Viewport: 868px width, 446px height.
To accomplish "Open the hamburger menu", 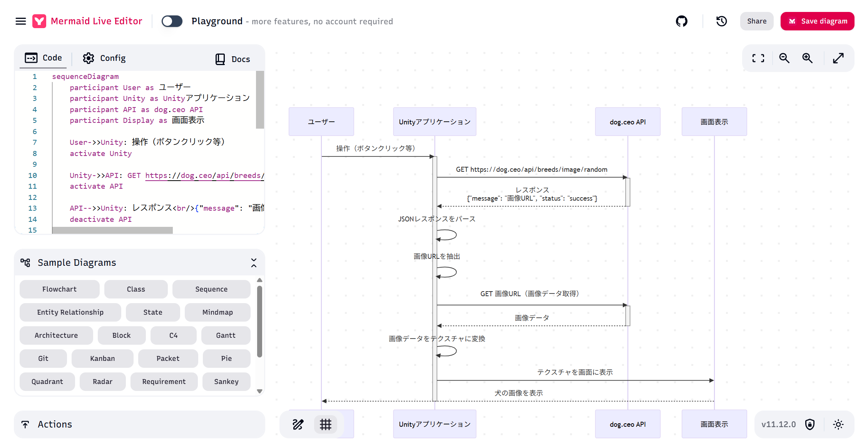I will (21, 21).
